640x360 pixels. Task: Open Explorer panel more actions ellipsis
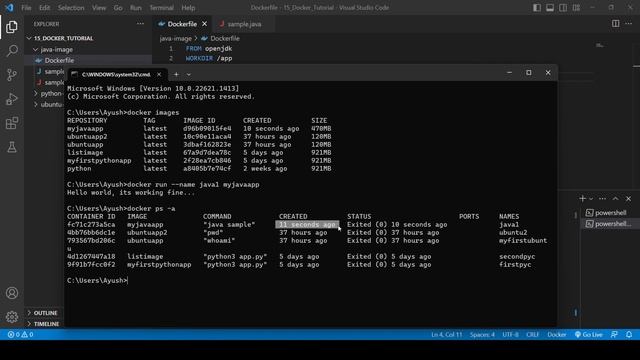(x=140, y=24)
